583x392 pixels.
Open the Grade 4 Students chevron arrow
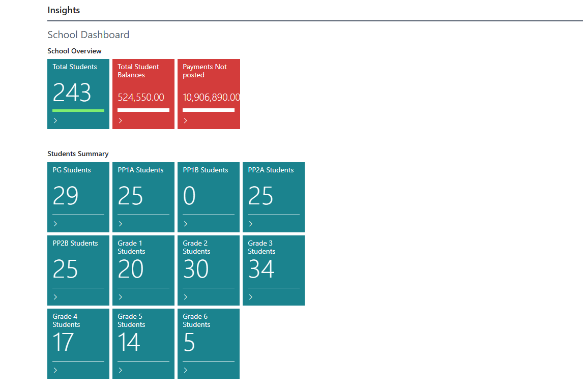coord(55,370)
